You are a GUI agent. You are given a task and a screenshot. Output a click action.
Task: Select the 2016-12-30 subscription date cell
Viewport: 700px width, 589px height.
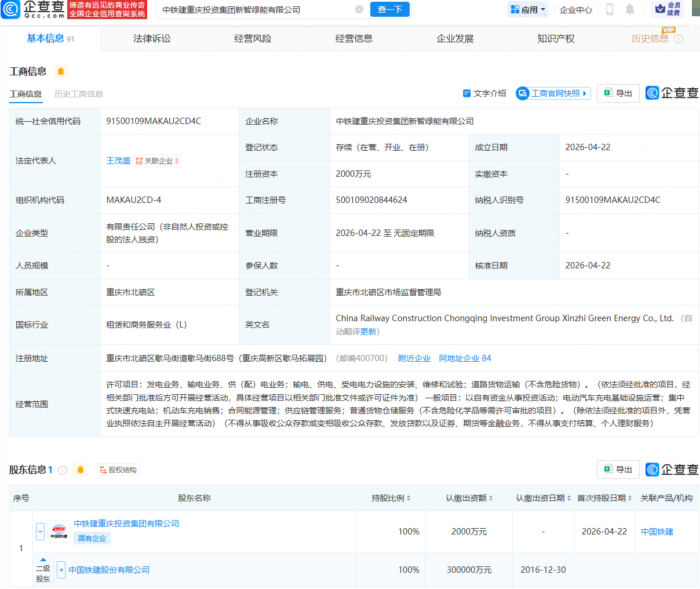(543, 570)
